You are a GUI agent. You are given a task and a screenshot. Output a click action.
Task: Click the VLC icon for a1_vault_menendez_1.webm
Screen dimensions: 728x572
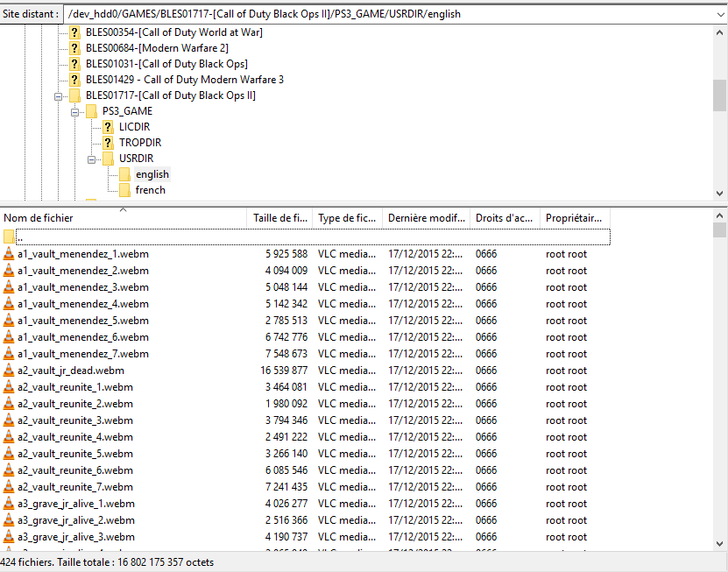pos(9,254)
